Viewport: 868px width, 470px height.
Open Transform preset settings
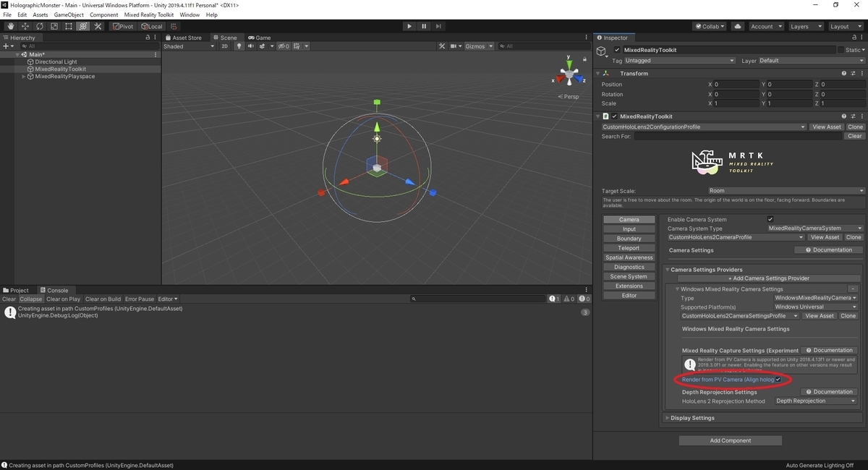coord(853,73)
